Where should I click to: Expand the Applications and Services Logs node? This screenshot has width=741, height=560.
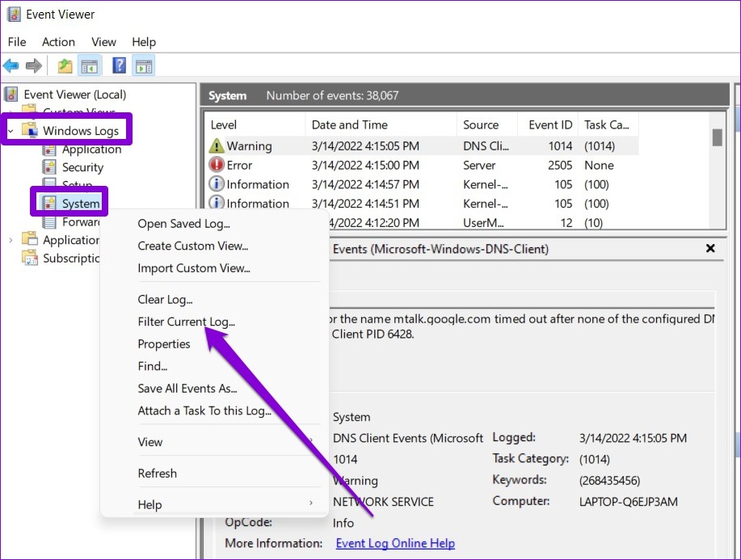[11, 239]
